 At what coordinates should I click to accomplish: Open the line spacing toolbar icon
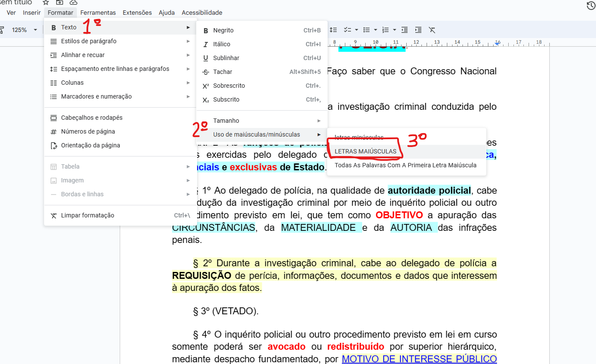pos(333,30)
